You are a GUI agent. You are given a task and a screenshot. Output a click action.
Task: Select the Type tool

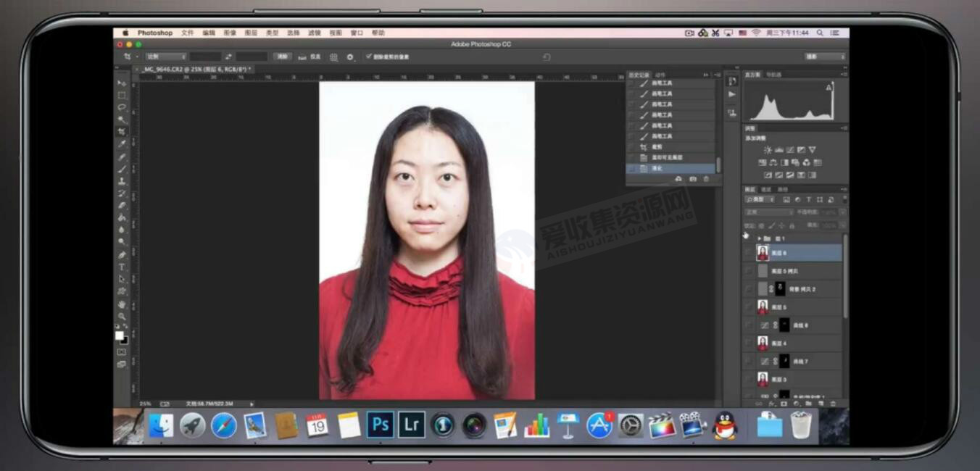point(122,267)
